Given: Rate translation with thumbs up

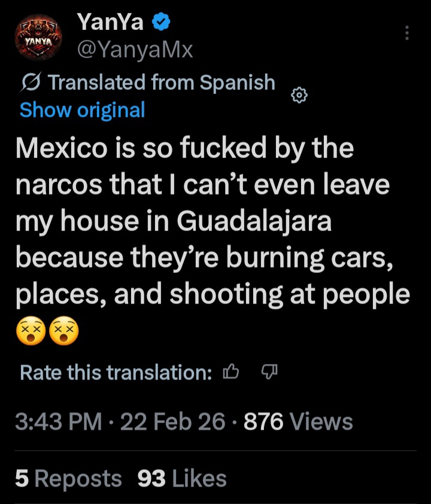Looking at the screenshot, I should [230, 373].
